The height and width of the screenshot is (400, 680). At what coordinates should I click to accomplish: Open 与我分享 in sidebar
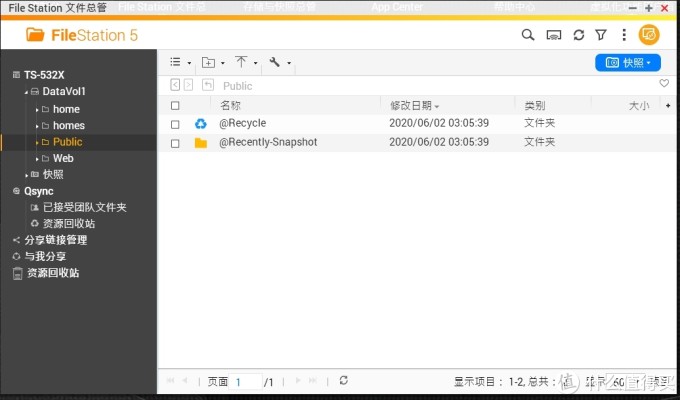(x=45, y=256)
